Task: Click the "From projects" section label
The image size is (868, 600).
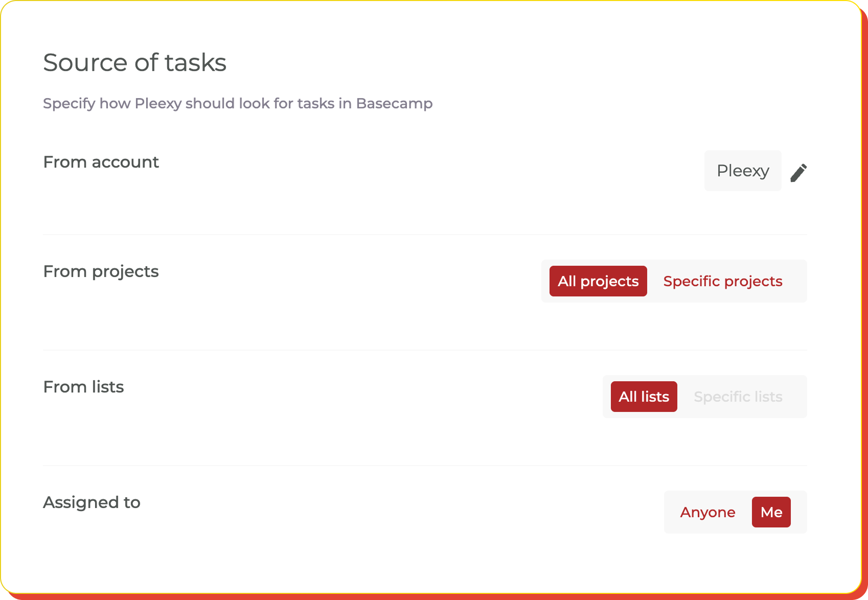Action: 101,271
